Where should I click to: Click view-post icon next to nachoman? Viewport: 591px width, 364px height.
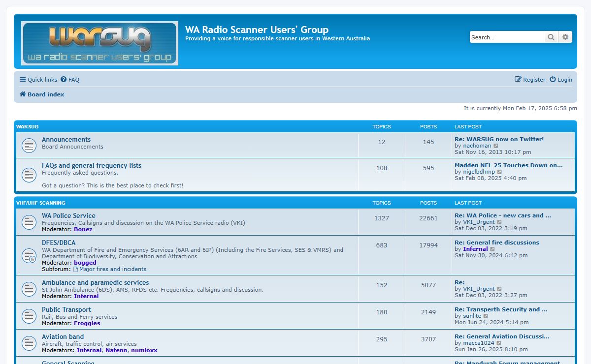[x=496, y=146]
